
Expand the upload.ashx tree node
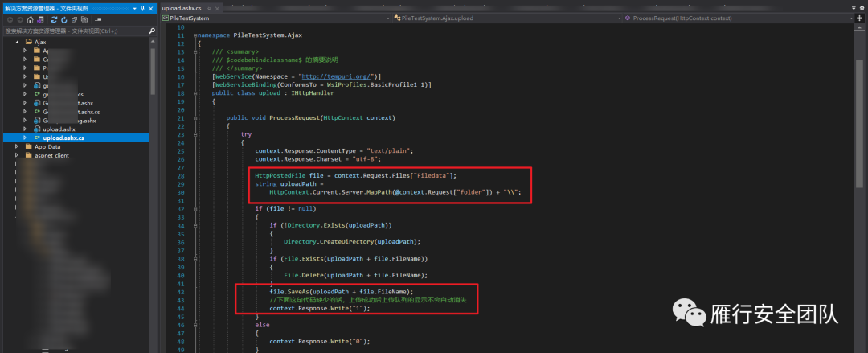24,129
